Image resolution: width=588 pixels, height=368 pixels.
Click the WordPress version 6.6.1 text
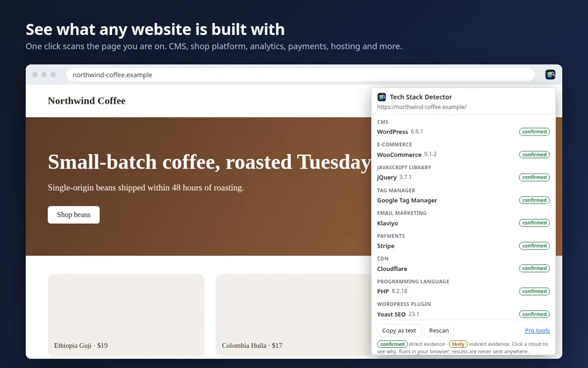pos(417,131)
